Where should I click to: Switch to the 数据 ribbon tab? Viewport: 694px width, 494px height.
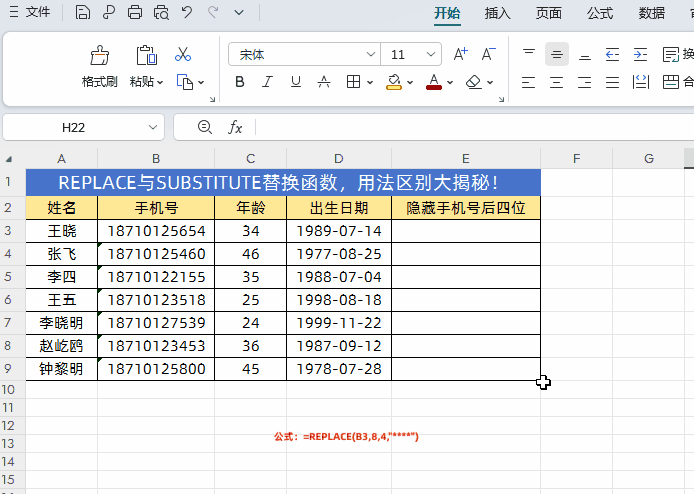[652, 13]
